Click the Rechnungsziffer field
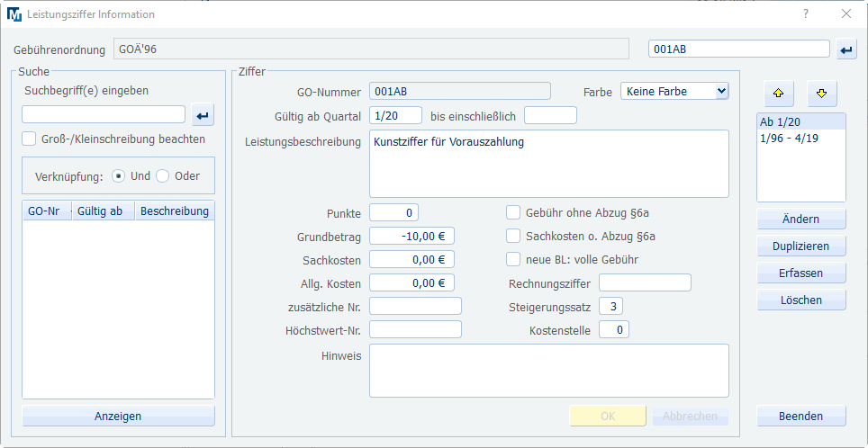Screen dimensions: 868x448 point(645,282)
